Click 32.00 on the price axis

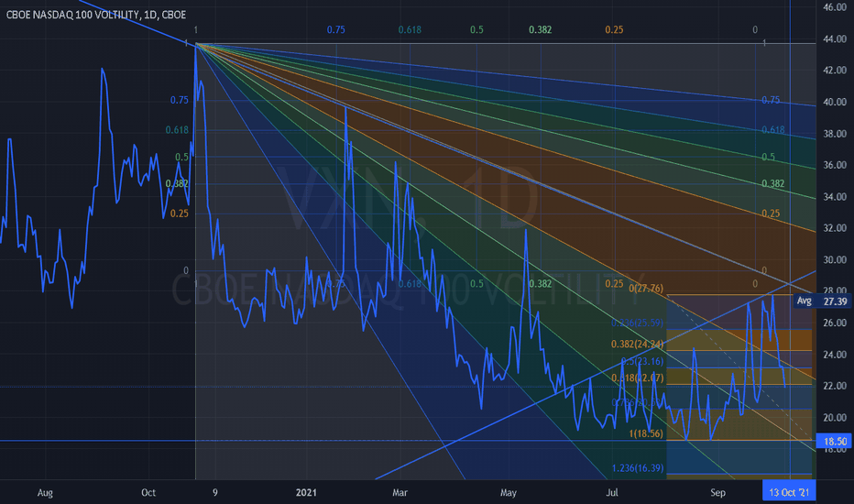coord(835,228)
